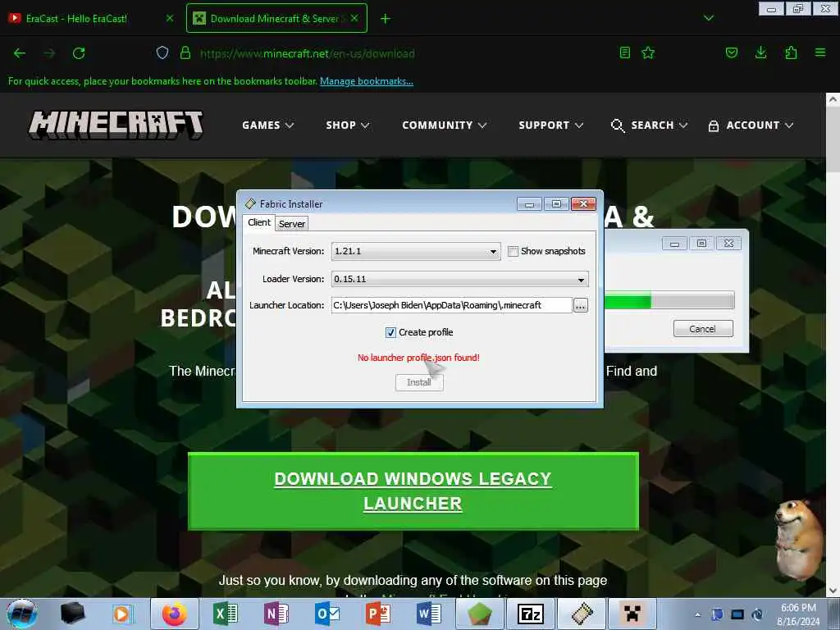Viewport: 840px width, 630px height.
Task: Close the Download Minecraft tab
Action: 354,18
